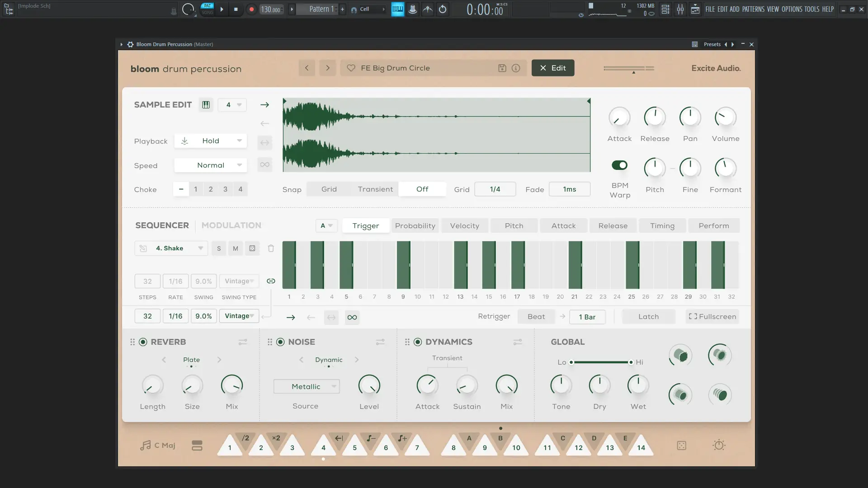
Task: Expand the Speed Normal dropdown
Action: (x=211, y=165)
